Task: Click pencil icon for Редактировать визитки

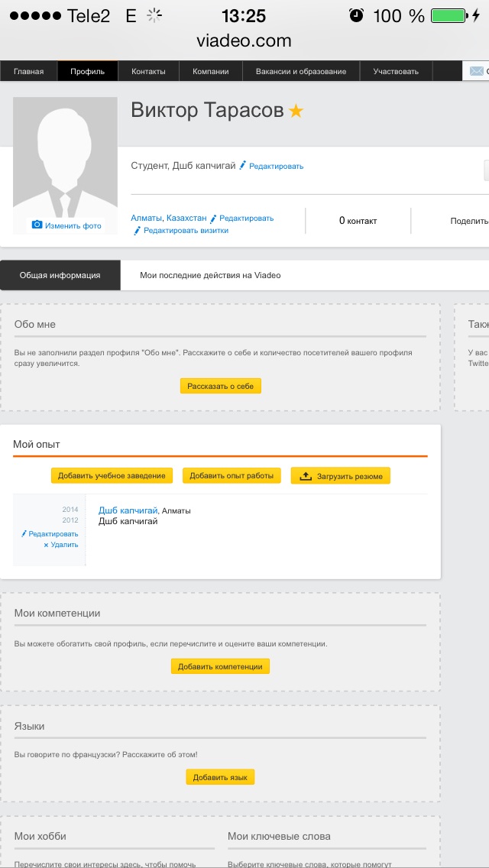Action: 138,230
